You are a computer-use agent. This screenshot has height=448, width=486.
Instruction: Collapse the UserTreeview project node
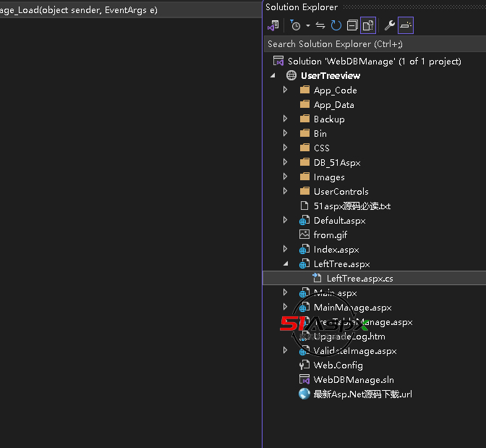(x=273, y=76)
